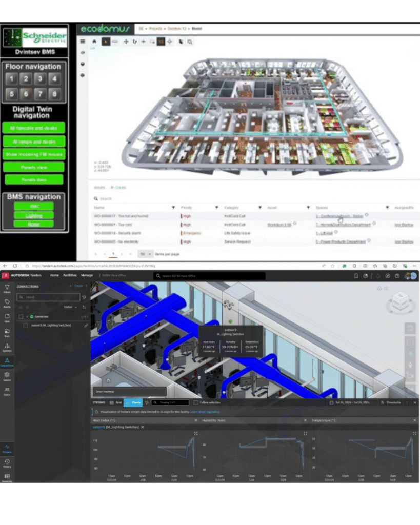Image resolution: width=420 pixels, height=525 pixels.
Task: Open the Select heatmap dropdown
Action: pos(129,392)
